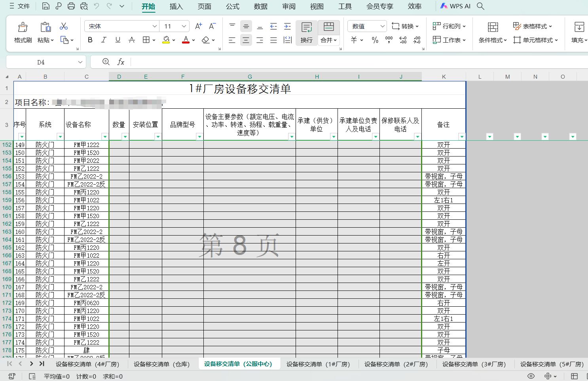
Task: Open the Formula (公式) tab
Action: pyautogui.click(x=233, y=6)
